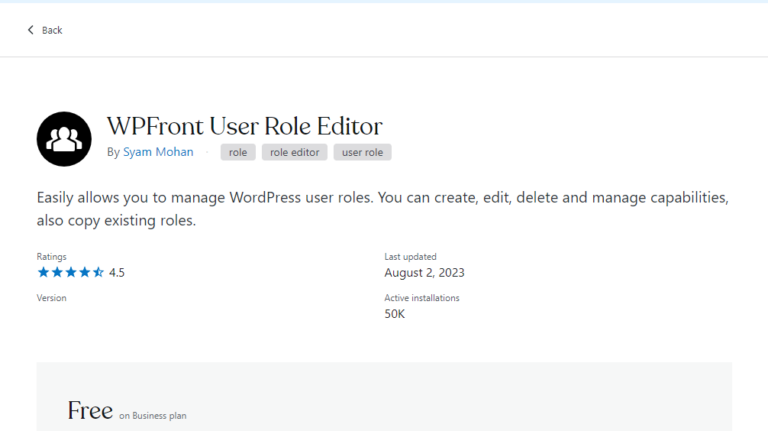Click the back chevron arrow icon
The width and height of the screenshot is (768, 431).
(30, 30)
